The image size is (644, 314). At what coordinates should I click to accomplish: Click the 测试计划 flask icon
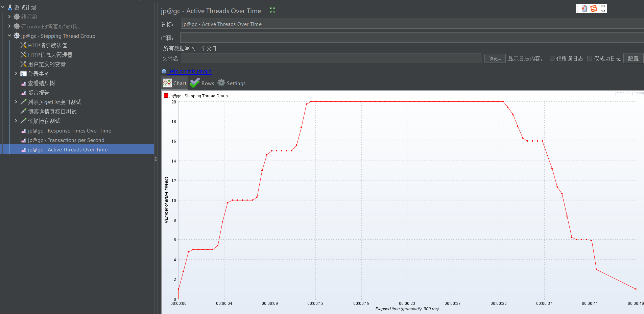coord(10,7)
